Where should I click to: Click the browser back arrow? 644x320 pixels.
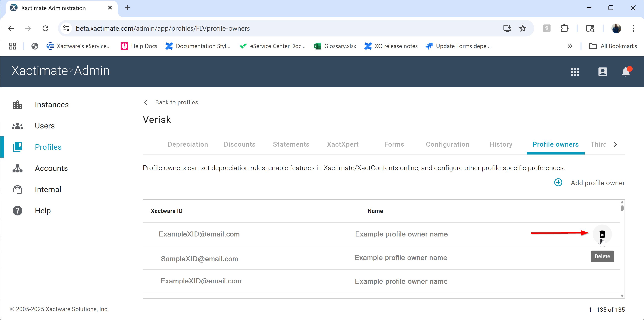11,28
